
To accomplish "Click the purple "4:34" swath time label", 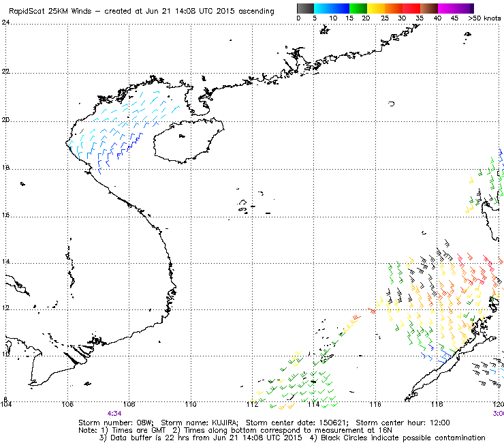I will coord(114,414).
